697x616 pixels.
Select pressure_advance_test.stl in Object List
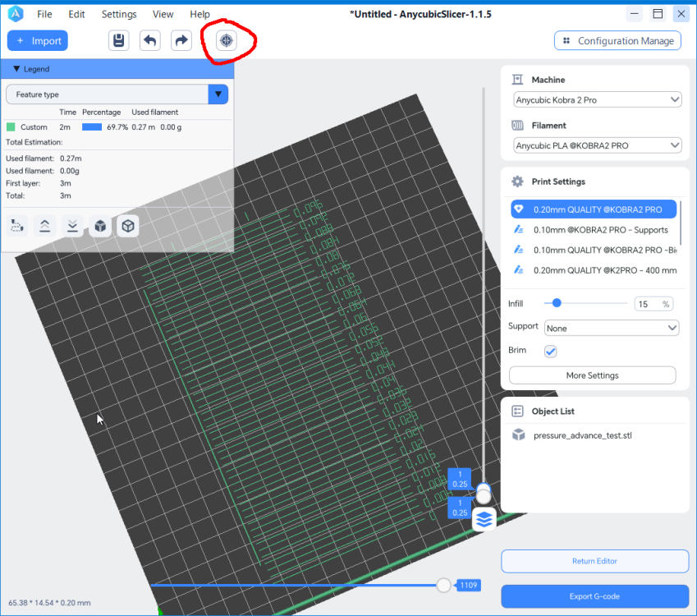click(582, 435)
